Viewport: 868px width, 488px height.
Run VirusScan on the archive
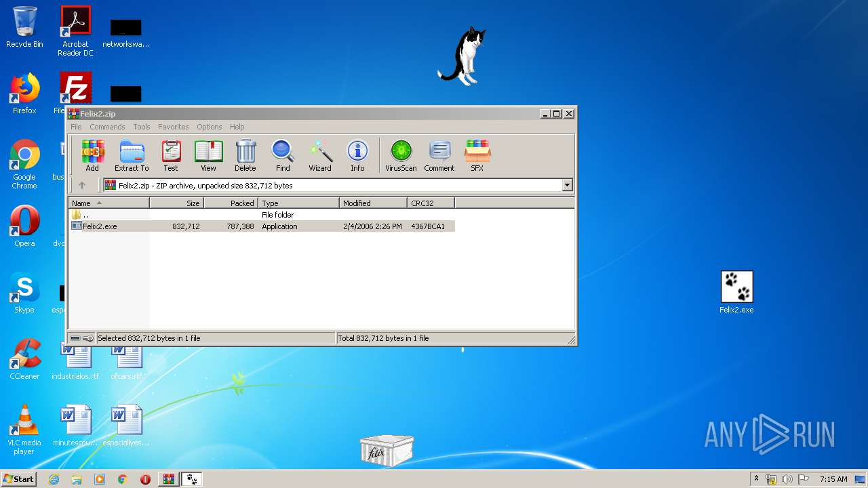click(x=401, y=155)
